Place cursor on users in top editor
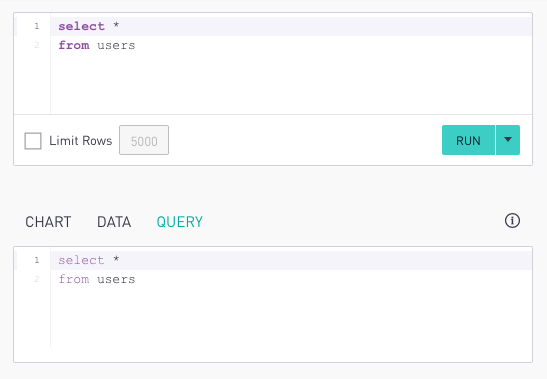The height and width of the screenshot is (379, 547). click(x=116, y=45)
